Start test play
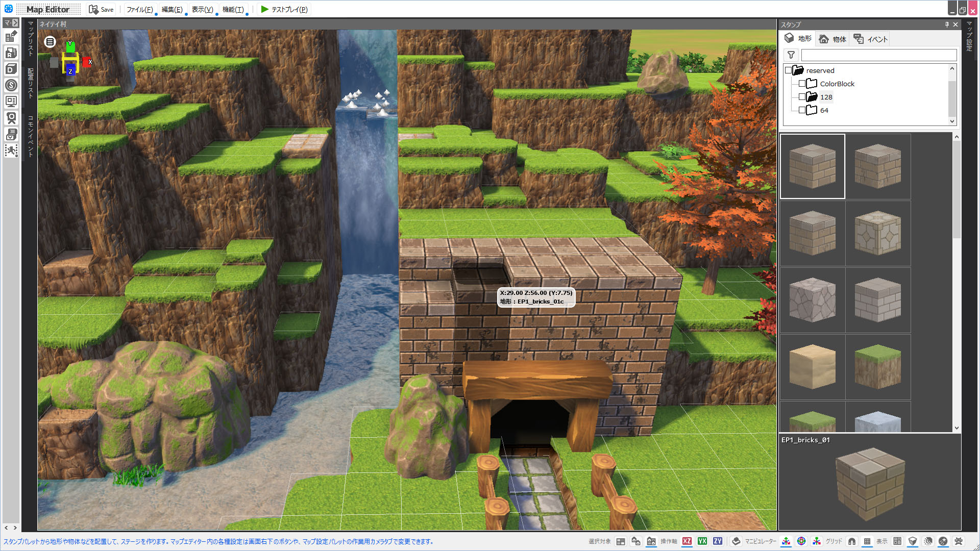This screenshot has width=980, height=551. 284,9
